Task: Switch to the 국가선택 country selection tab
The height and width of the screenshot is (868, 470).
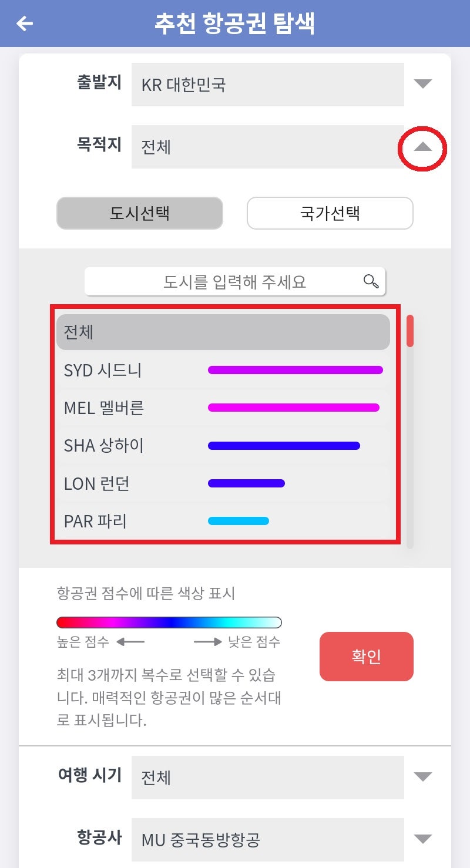Action: (x=330, y=213)
